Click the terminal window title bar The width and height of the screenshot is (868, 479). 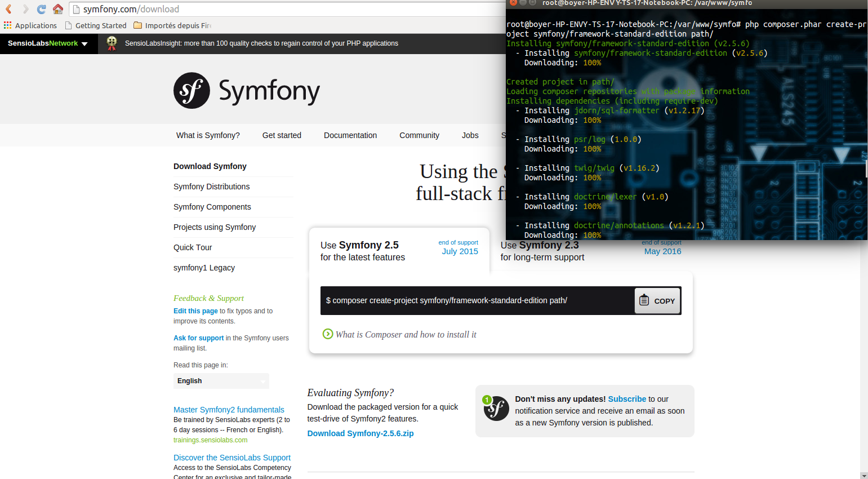tap(687, 3)
